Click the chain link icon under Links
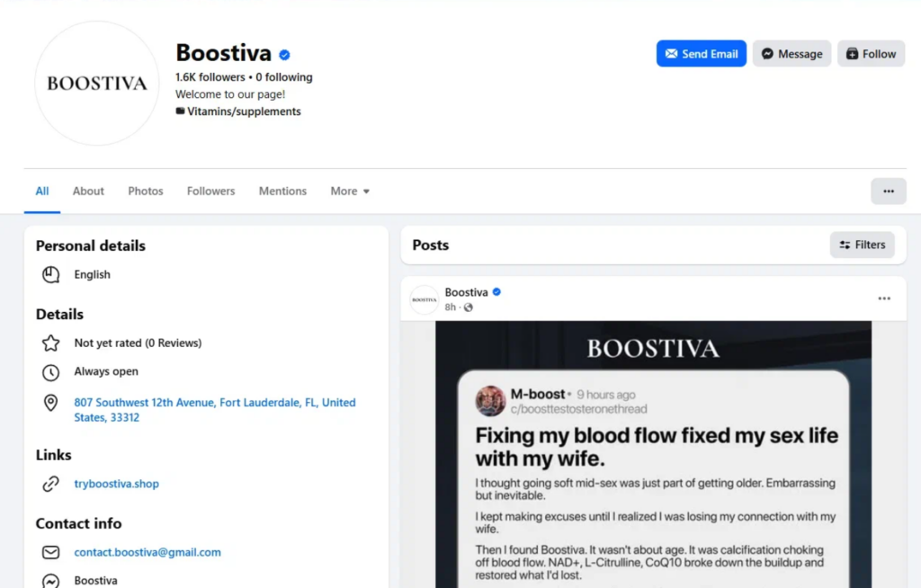Image resolution: width=921 pixels, height=588 pixels. pos(51,484)
